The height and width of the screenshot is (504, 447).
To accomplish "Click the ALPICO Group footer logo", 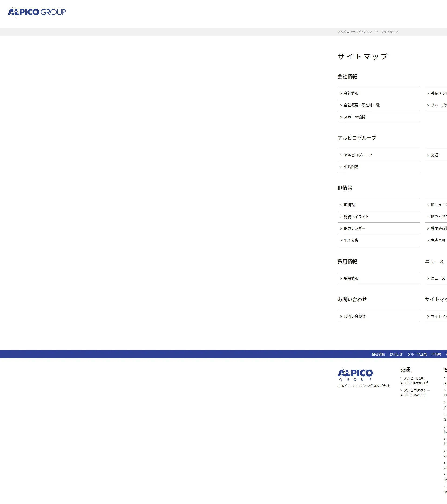I will pos(355,374).
